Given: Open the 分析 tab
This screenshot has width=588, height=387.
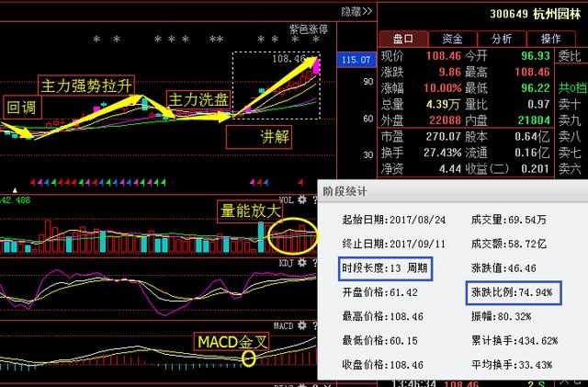Looking at the screenshot, I should pos(502,40).
